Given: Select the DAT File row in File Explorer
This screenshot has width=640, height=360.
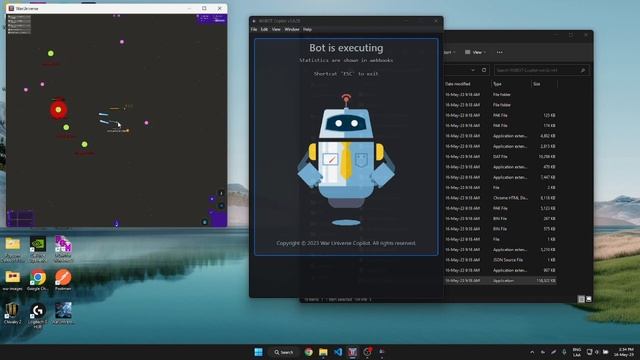Looking at the screenshot, I should (500, 156).
